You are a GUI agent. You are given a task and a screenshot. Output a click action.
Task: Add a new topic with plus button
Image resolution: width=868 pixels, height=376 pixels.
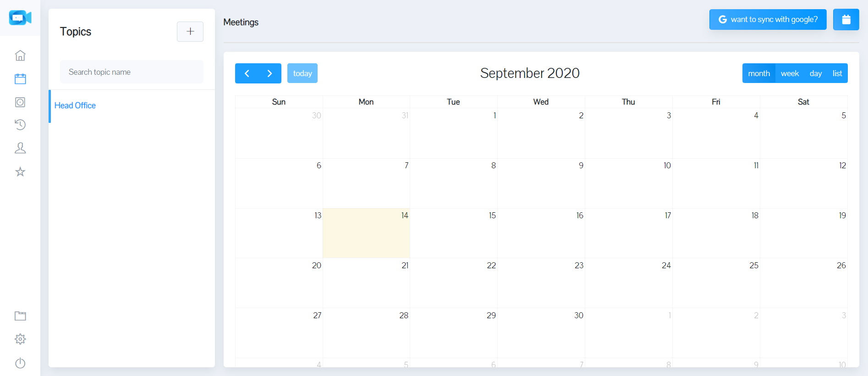(x=190, y=32)
